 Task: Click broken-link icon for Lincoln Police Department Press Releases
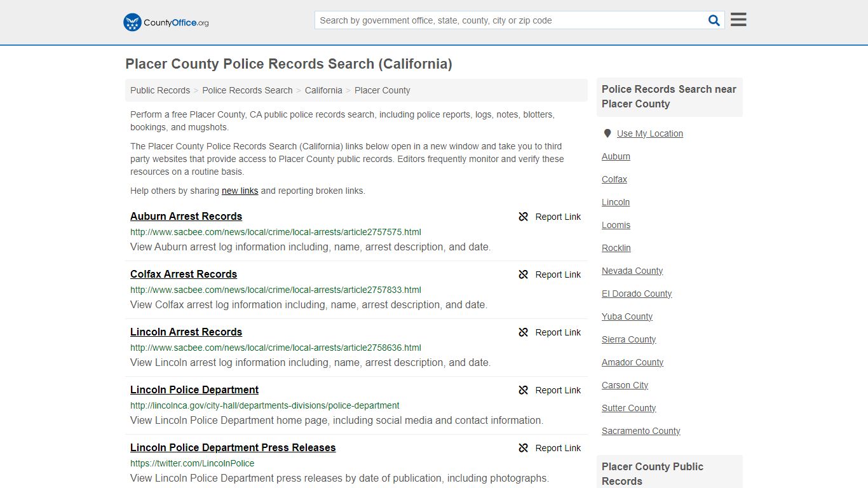pos(524,448)
